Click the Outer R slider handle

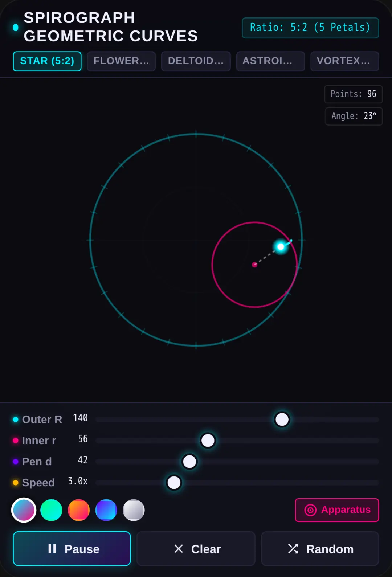282,420
